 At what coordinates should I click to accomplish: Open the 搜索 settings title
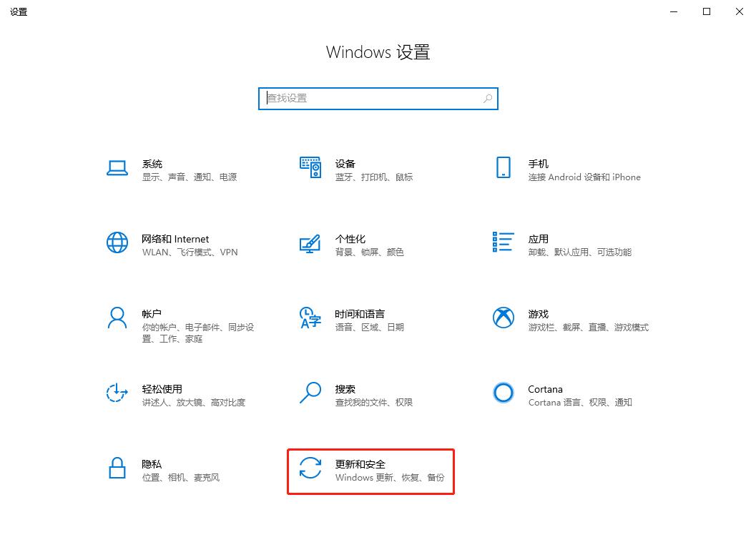(x=345, y=389)
